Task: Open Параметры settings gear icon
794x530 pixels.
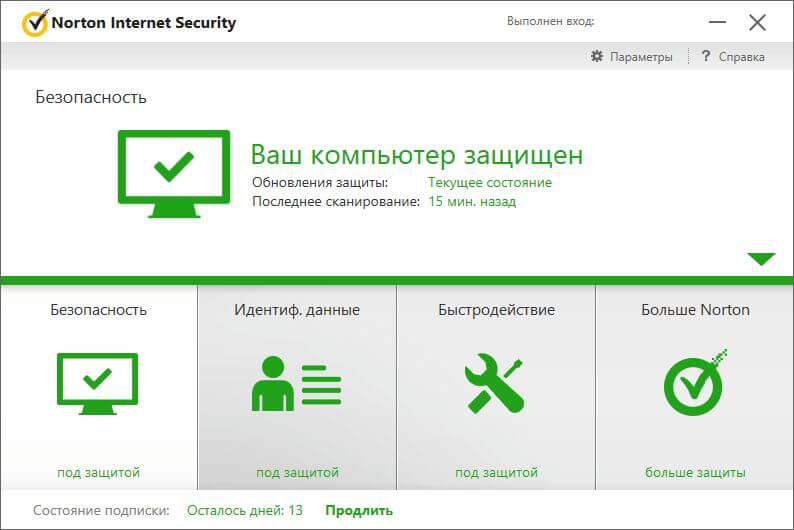Action: (597, 56)
